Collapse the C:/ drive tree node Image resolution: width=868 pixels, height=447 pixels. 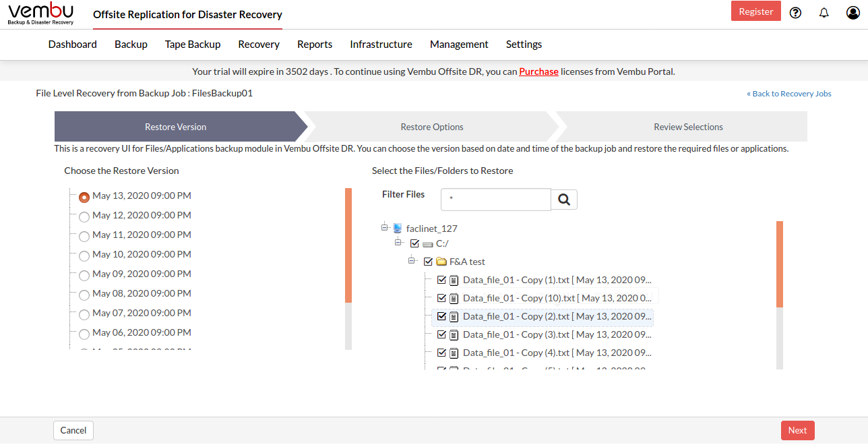(398, 241)
